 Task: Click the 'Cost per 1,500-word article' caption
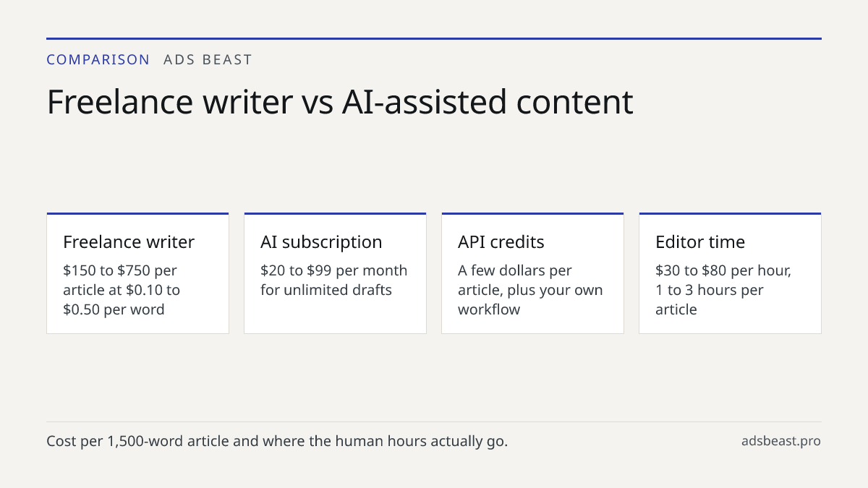(x=277, y=441)
